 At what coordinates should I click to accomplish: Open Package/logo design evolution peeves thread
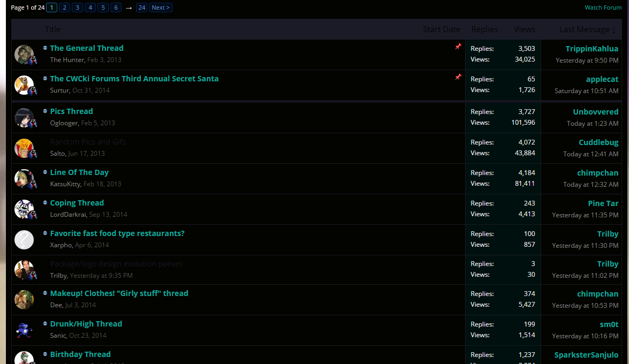pos(116,264)
